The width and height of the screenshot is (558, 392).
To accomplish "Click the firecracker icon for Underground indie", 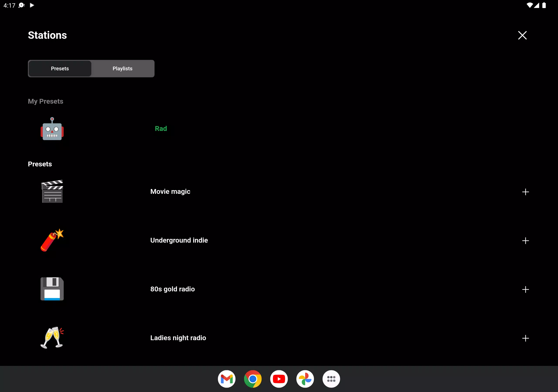I will click(x=52, y=240).
